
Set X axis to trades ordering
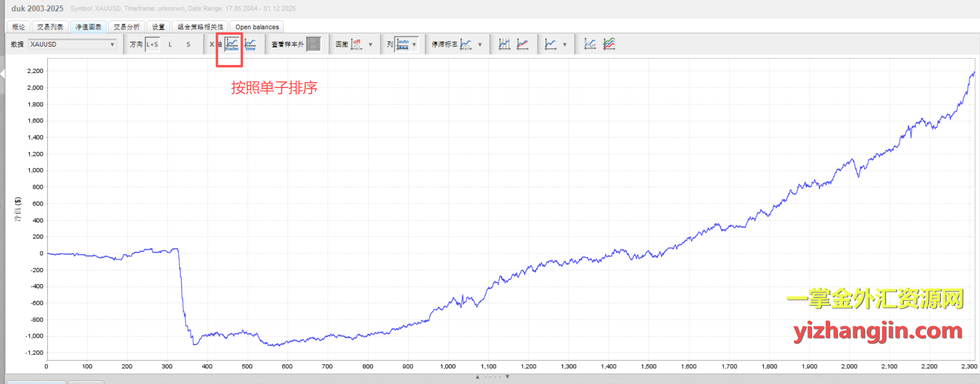click(x=231, y=44)
